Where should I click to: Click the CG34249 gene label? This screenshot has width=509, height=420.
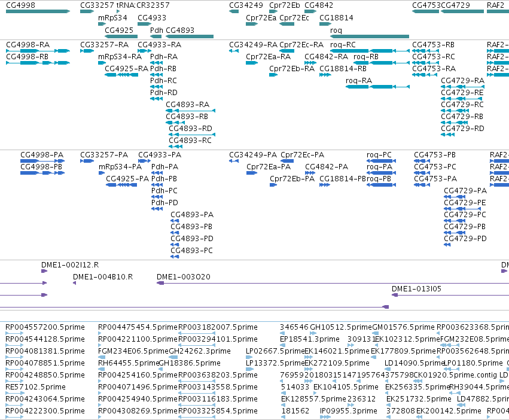[246, 5]
